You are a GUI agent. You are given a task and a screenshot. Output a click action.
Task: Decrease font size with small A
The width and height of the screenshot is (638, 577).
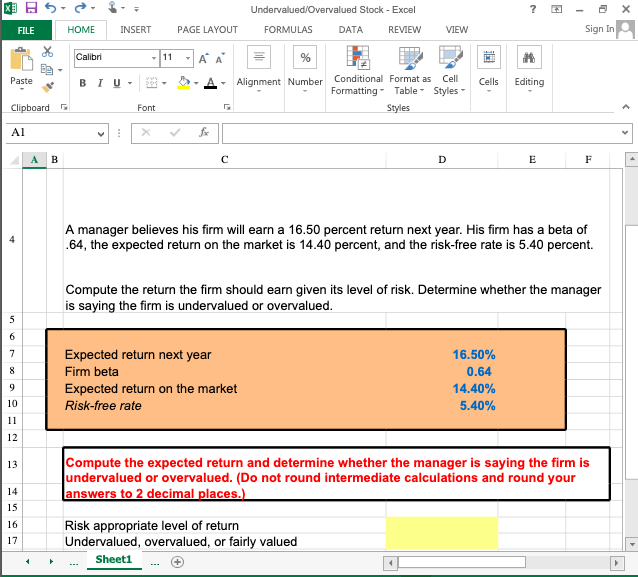click(x=220, y=59)
